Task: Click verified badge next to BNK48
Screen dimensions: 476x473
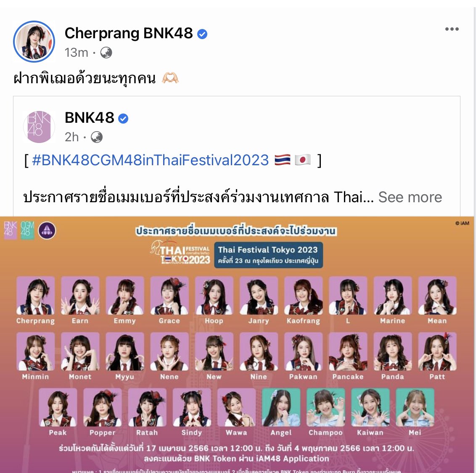Action: [x=123, y=119]
